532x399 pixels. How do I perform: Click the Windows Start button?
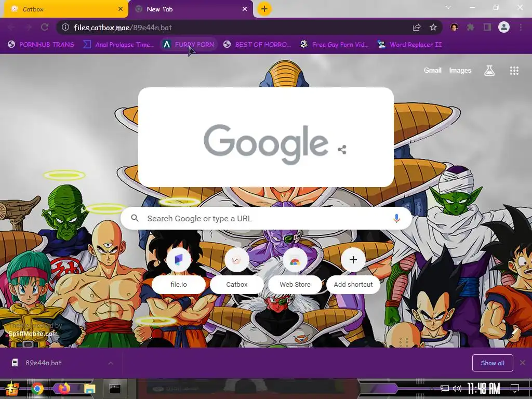pos(12,389)
